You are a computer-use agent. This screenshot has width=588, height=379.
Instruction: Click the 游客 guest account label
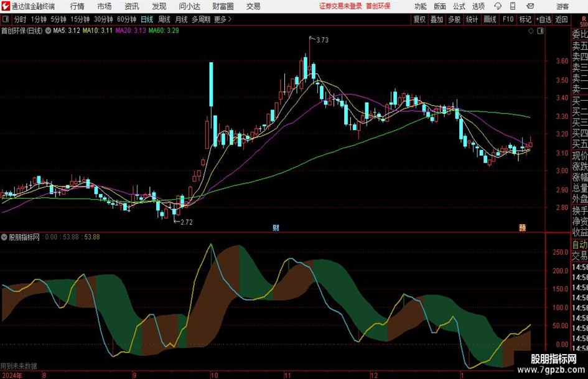click(x=562, y=6)
